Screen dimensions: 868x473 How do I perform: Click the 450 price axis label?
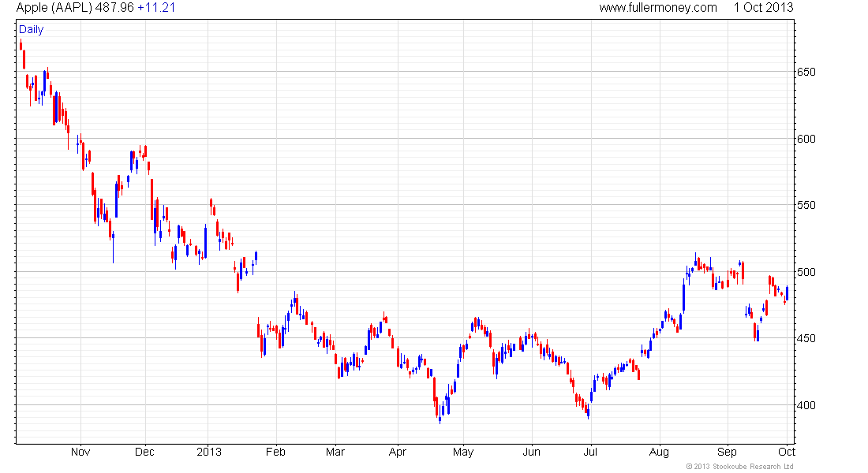click(x=806, y=338)
